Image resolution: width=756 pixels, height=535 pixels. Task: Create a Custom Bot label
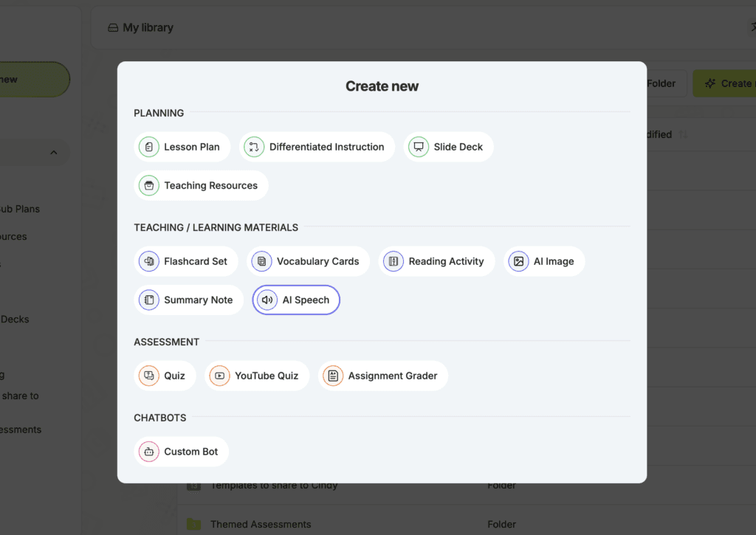point(191,452)
